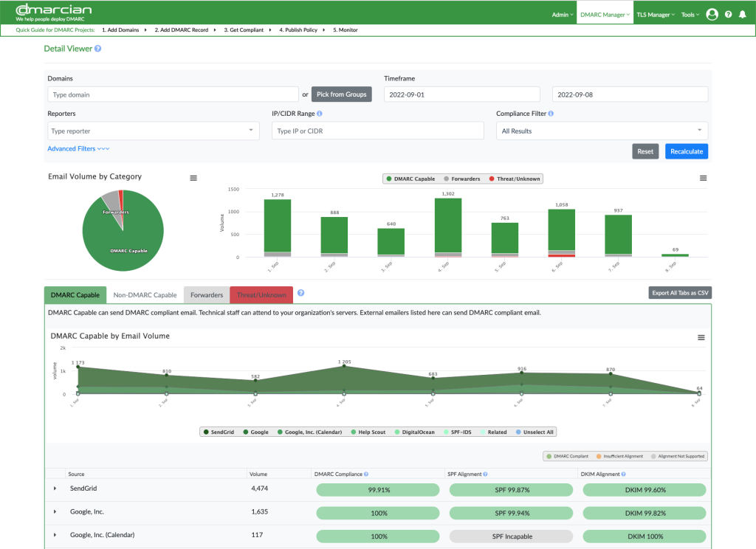
Task: Open the help question mark icon in header
Action: point(728,15)
